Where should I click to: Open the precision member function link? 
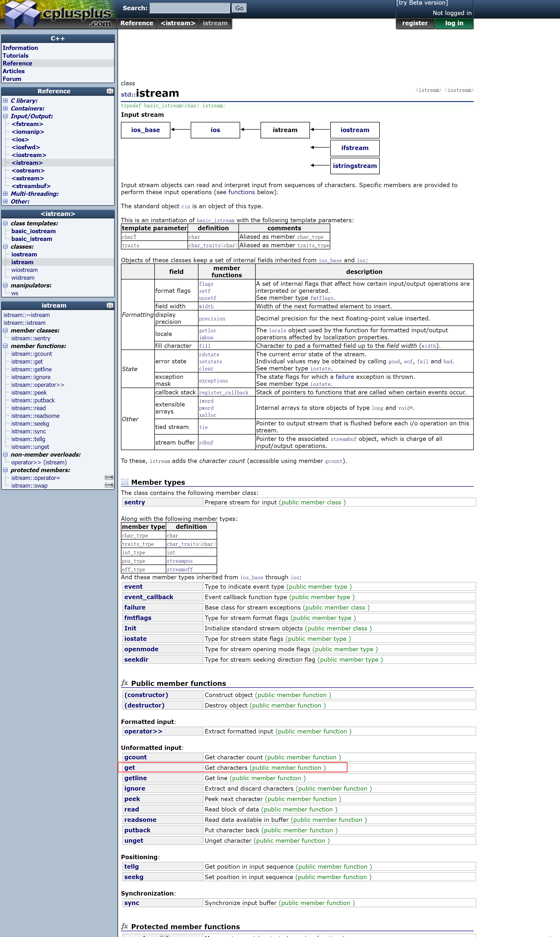tap(212, 319)
